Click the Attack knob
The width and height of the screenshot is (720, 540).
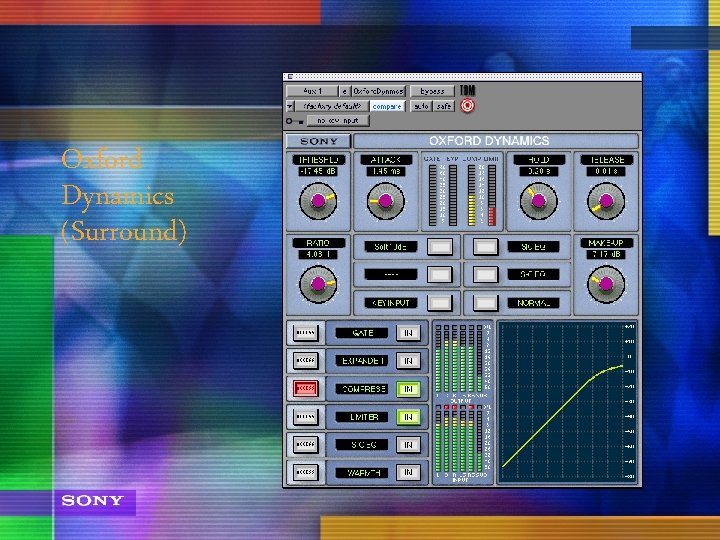click(x=385, y=201)
